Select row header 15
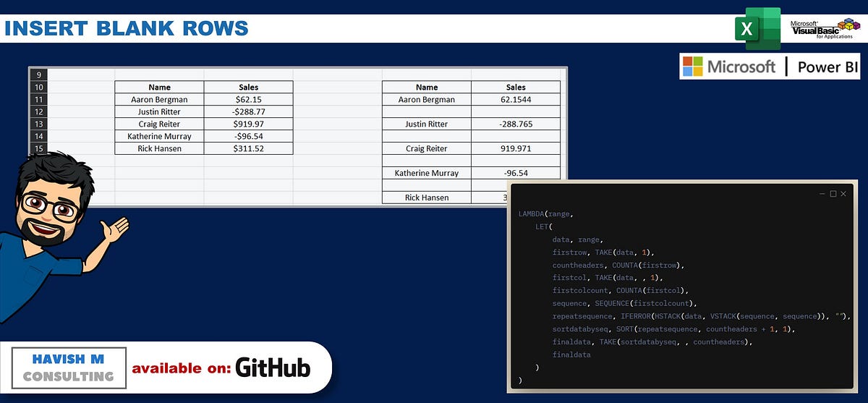 point(38,148)
